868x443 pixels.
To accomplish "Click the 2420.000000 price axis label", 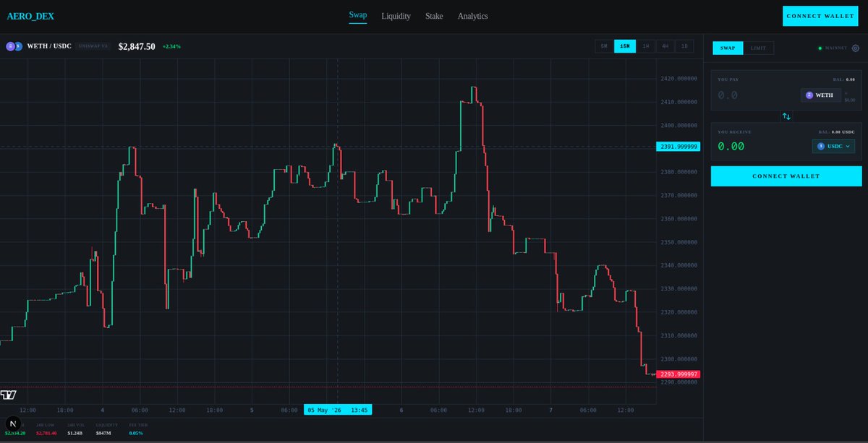I will tap(678, 79).
